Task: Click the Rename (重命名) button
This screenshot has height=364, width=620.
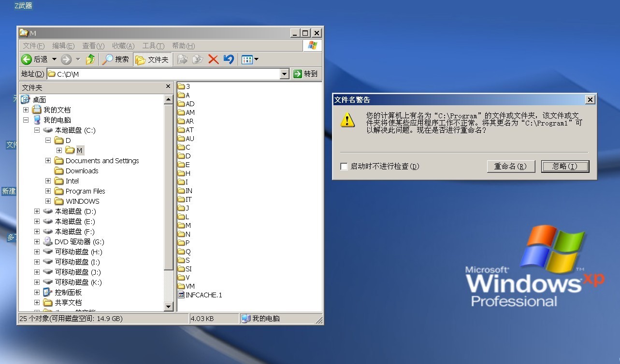Action: point(511,167)
